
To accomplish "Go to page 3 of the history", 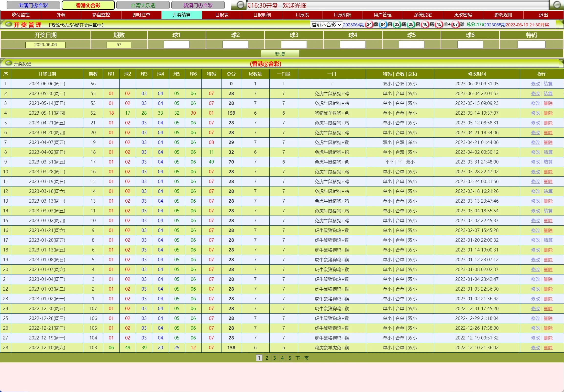I will coord(274,358).
